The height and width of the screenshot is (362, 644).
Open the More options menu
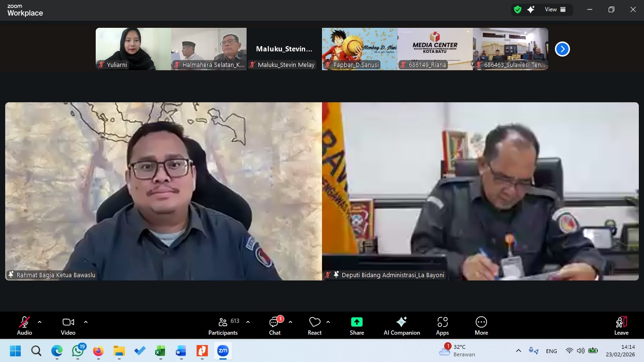tap(481, 326)
